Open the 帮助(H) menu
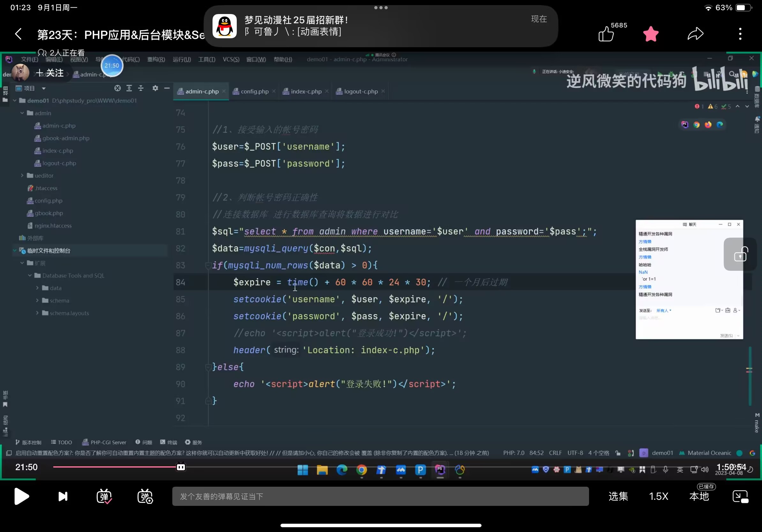 [283, 59]
